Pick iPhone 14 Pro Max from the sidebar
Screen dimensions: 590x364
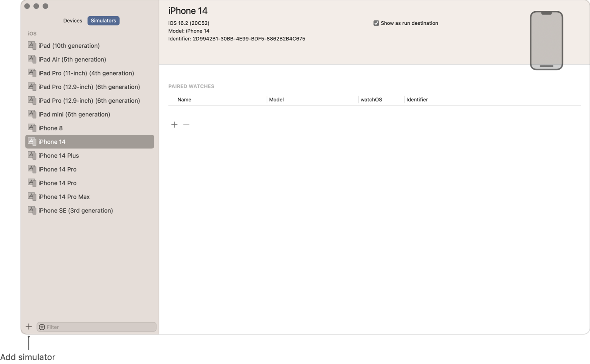[x=64, y=197]
